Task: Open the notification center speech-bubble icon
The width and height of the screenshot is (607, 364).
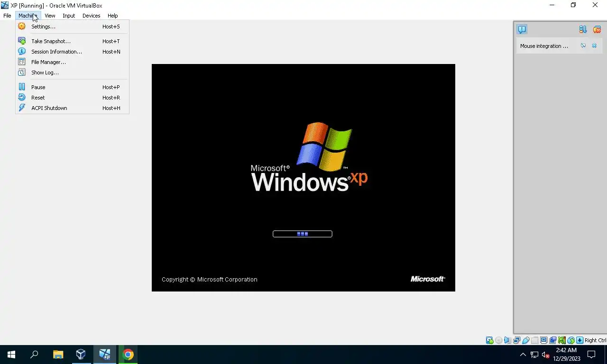Action: click(522, 29)
